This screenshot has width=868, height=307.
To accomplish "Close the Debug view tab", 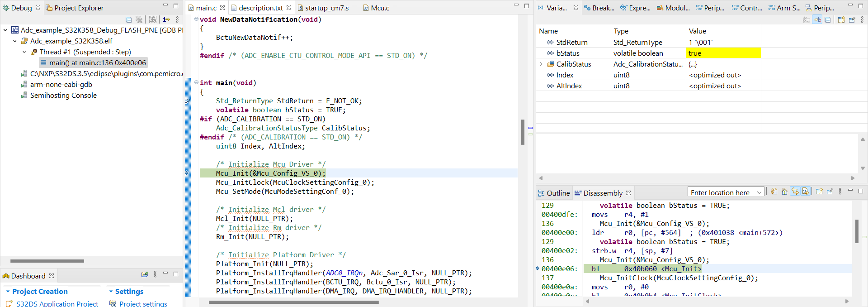I will click(38, 8).
